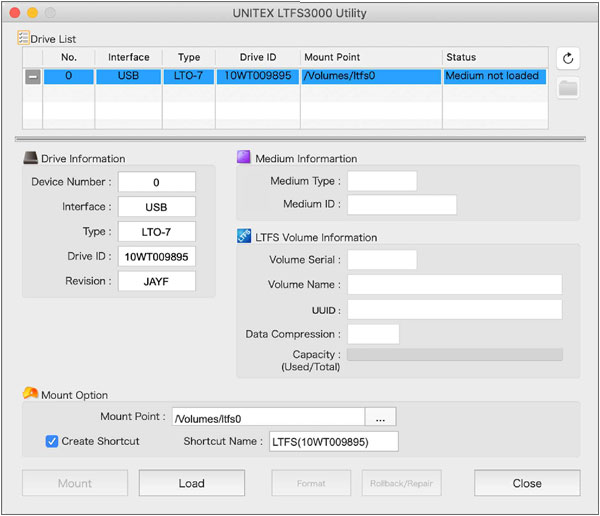
Task: Select the Status column header
Action: click(495, 57)
